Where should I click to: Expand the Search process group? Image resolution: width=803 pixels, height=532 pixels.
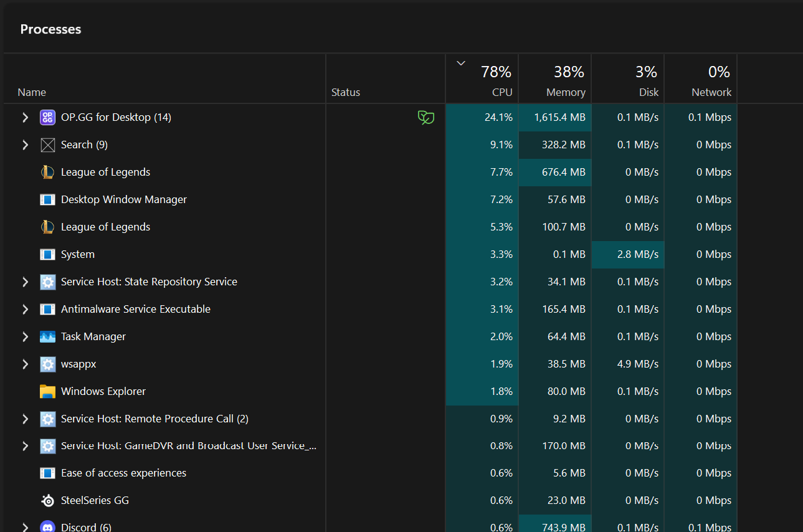click(x=25, y=145)
